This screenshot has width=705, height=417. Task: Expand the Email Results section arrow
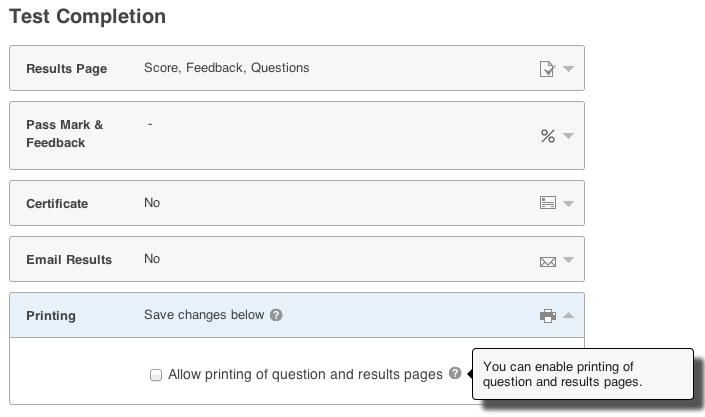(568, 261)
